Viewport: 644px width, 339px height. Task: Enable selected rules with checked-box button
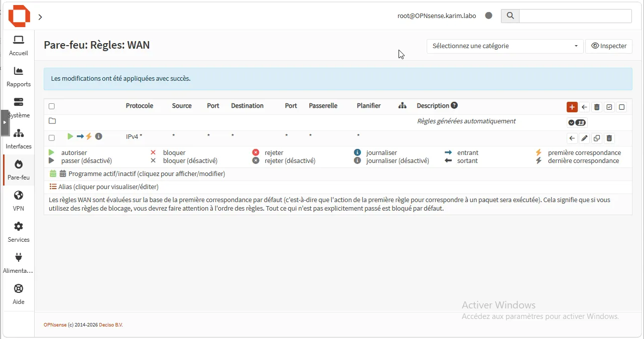click(x=609, y=107)
